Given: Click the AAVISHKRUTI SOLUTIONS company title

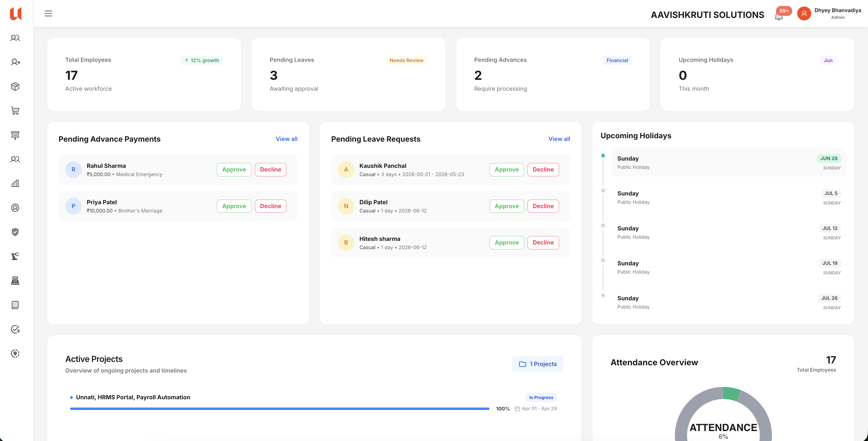Looking at the screenshot, I should pos(707,15).
